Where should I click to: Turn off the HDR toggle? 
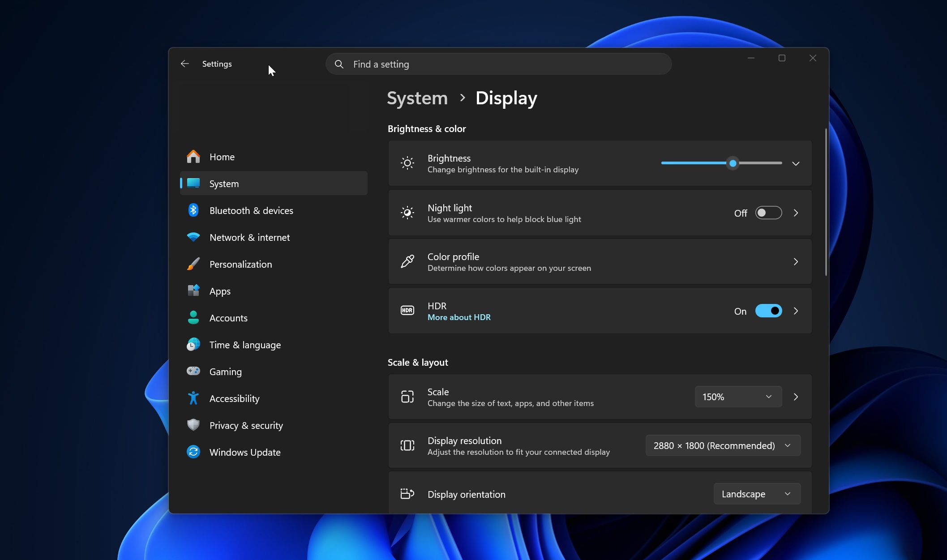click(x=768, y=311)
